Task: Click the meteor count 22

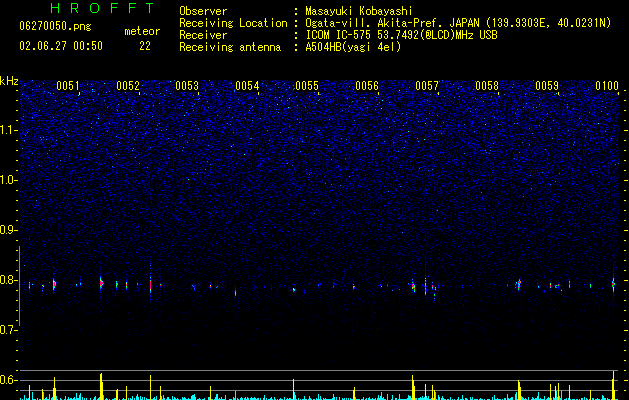Action: tap(145, 46)
